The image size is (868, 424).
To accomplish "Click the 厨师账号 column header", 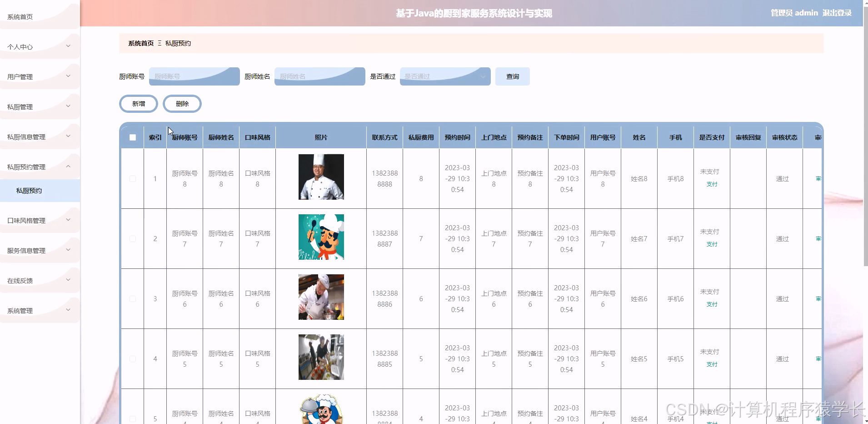I will pos(185,137).
